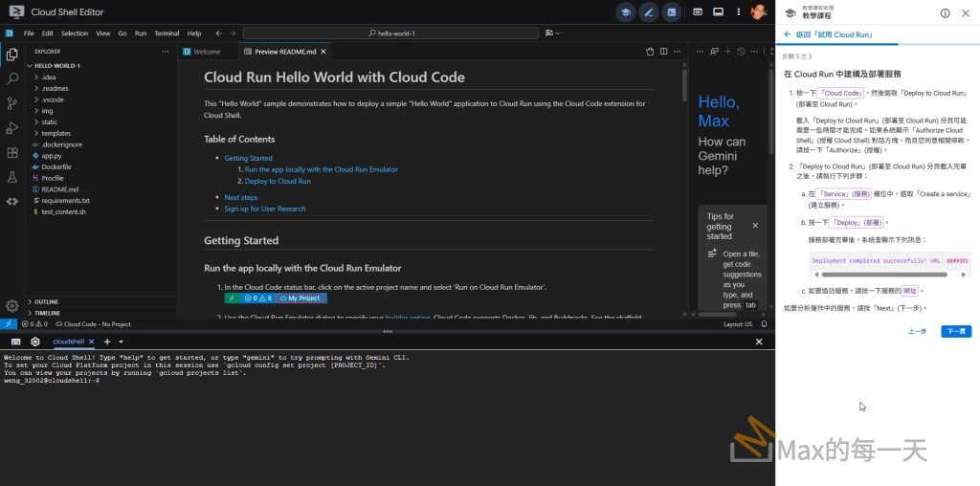Expand the templates folder
The height and width of the screenshot is (486, 980).
(x=56, y=133)
